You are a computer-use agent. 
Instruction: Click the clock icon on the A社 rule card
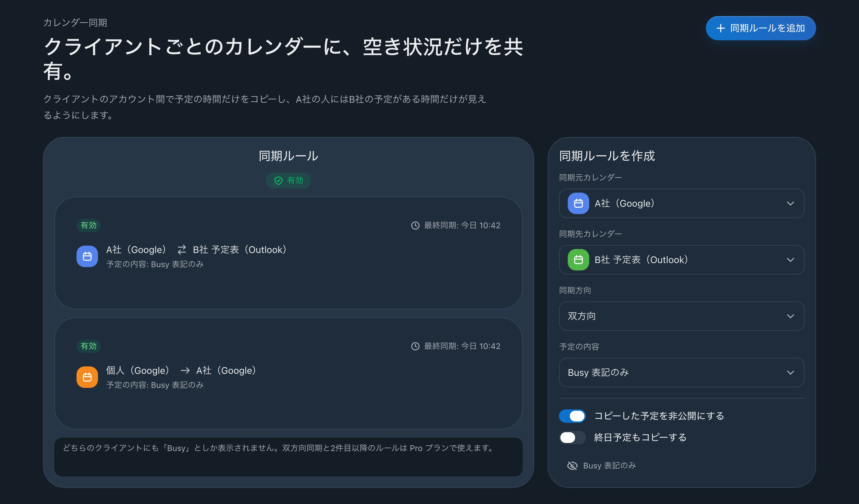(x=415, y=225)
